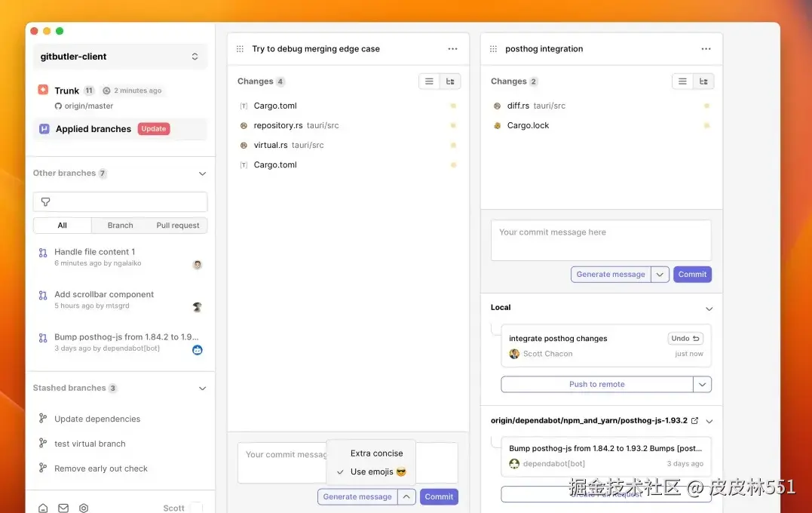Open generate options dropdown in posthog integration lane
Viewport: 812px width, 513px height.
coord(660,275)
